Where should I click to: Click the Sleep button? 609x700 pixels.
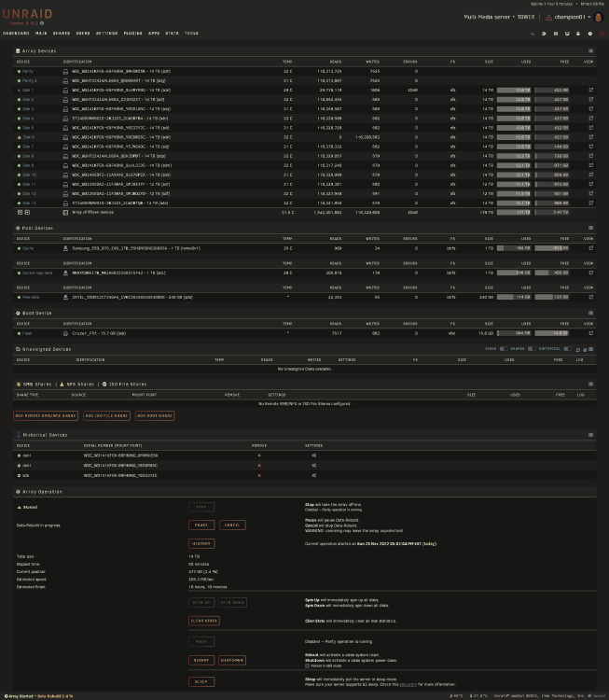201,681
